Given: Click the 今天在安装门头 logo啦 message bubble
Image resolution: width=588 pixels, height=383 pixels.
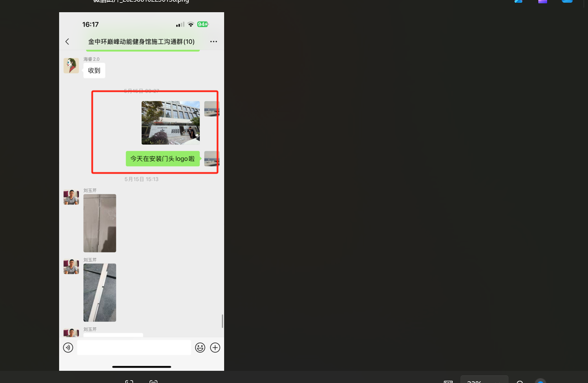Looking at the screenshot, I should coord(162,159).
